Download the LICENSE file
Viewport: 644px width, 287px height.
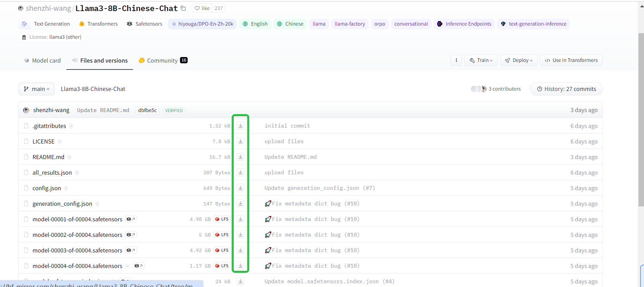tap(240, 141)
